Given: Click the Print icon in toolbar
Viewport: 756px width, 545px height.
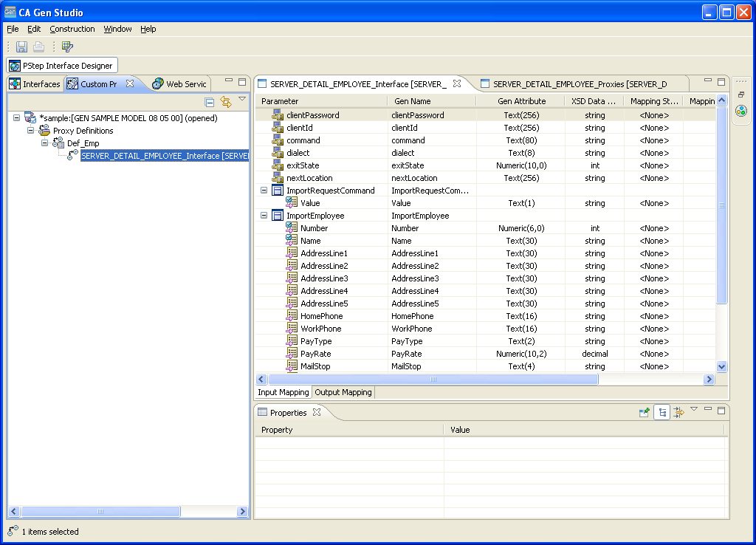Looking at the screenshot, I should pos(38,47).
